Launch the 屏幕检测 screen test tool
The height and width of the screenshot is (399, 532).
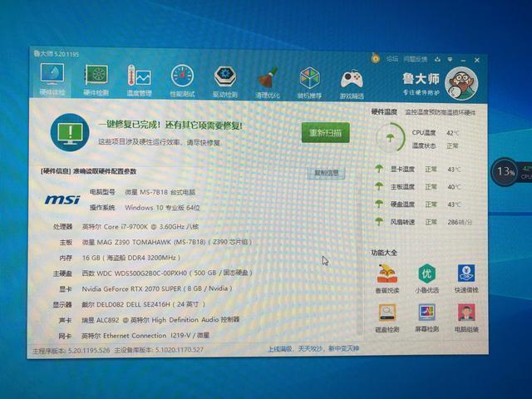click(426, 318)
